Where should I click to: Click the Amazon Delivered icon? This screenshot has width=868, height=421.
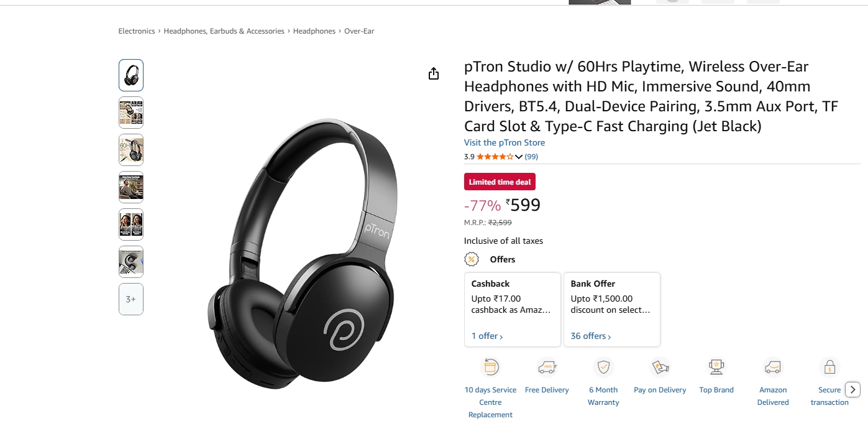pyautogui.click(x=773, y=367)
